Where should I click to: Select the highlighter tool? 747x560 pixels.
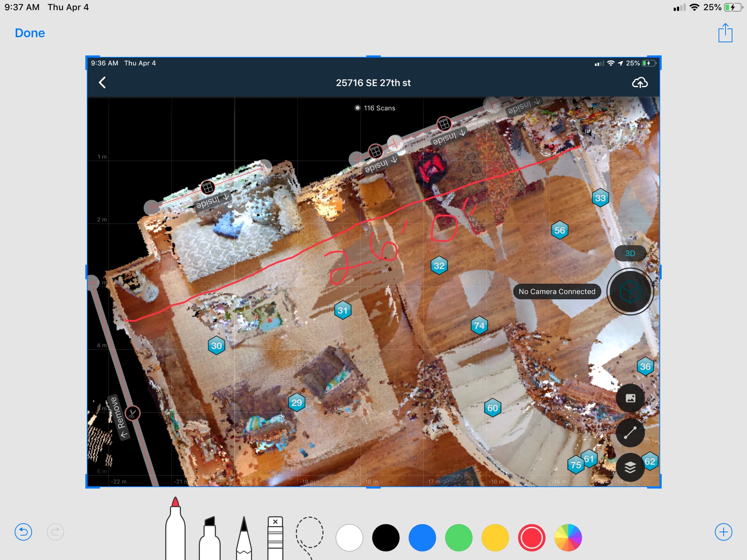point(210,538)
